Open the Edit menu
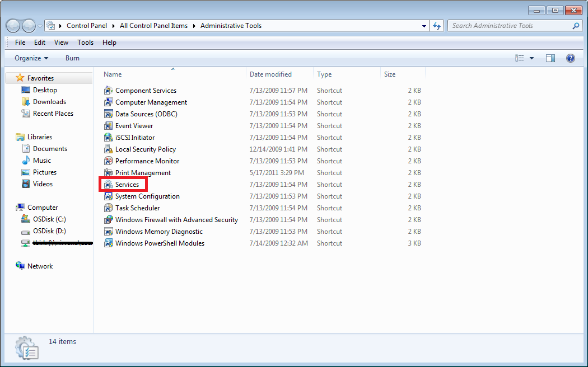 pyautogui.click(x=40, y=43)
